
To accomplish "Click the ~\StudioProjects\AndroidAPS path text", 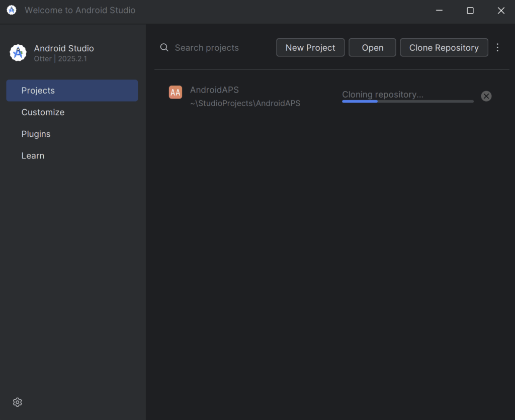I will (245, 103).
